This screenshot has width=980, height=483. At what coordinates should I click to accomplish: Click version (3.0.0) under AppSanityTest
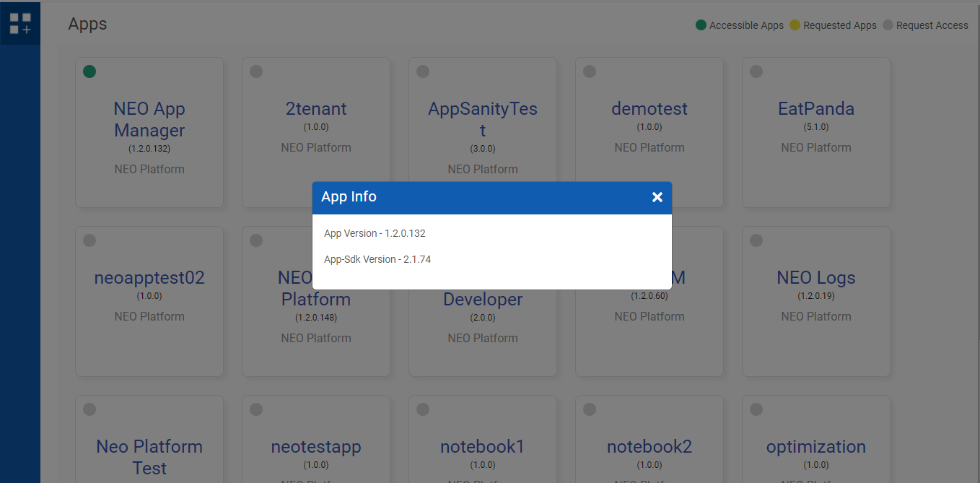pos(483,149)
